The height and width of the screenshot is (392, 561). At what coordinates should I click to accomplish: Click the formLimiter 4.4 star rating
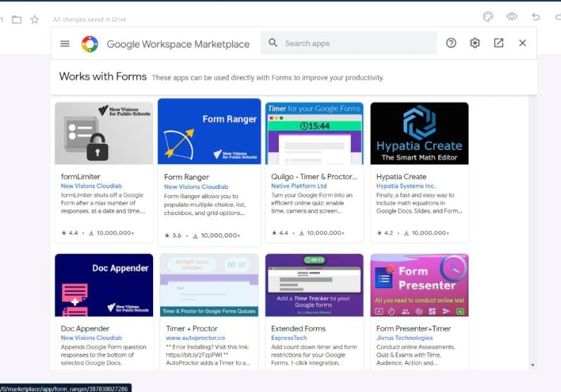click(70, 233)
